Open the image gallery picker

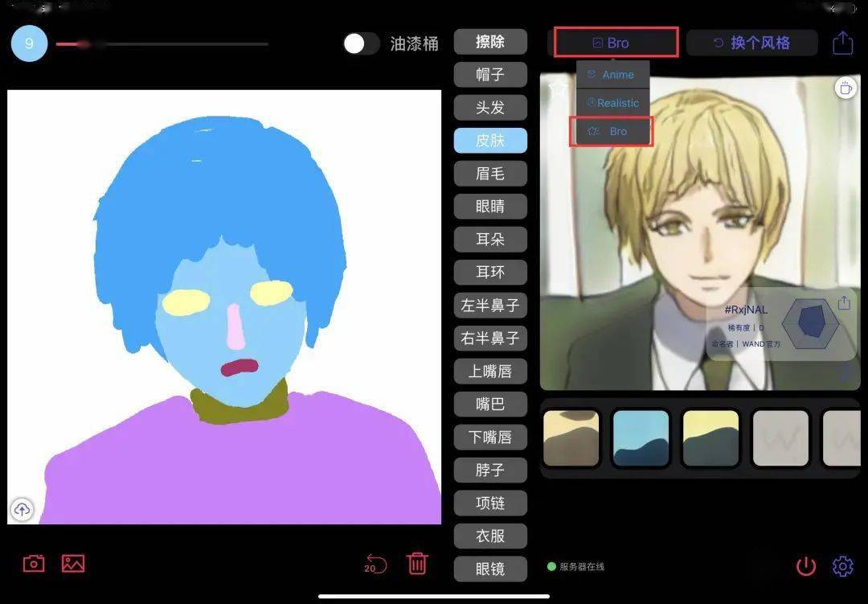[x=72, y=563]
